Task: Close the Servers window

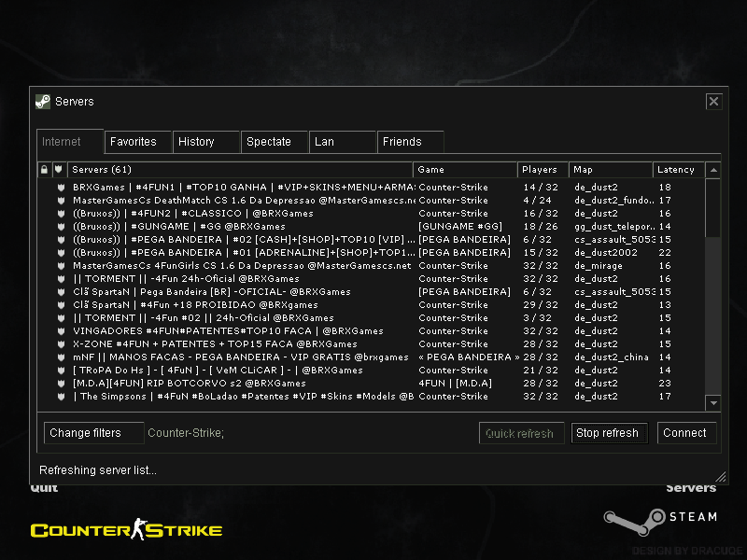Action: point(713,102)
